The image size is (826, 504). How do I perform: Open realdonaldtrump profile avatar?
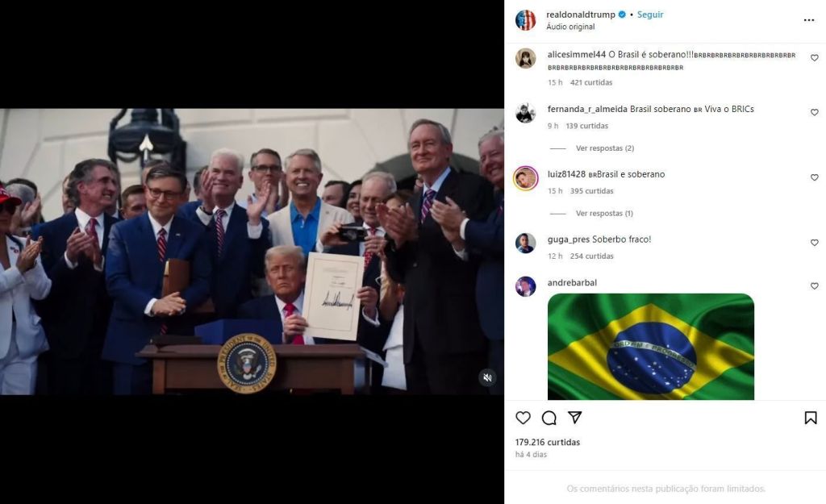[x=525, y=20]
